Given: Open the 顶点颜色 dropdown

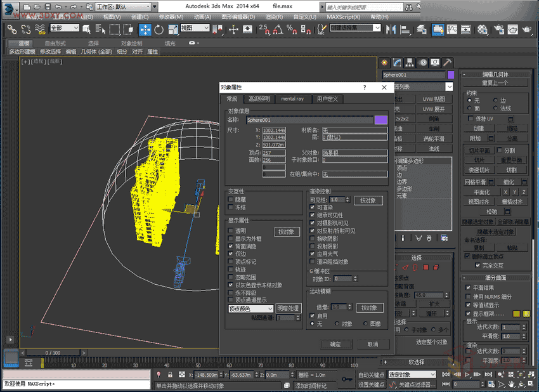Looking at the screenshot, I should (x=251, y=308).
